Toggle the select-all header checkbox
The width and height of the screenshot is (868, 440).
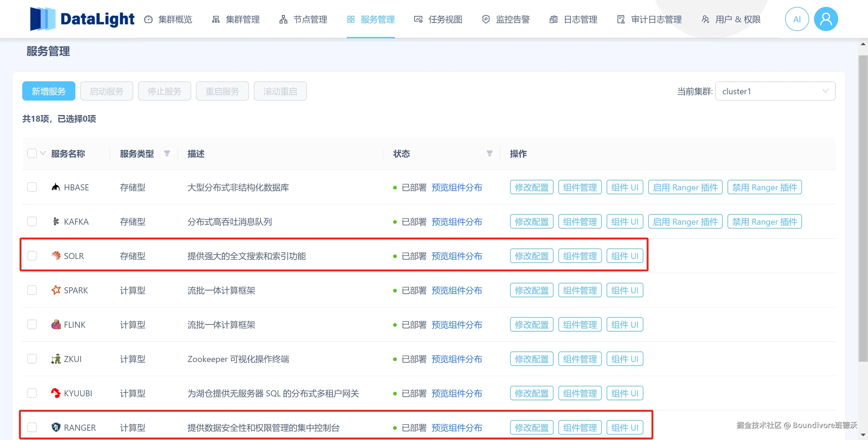pos(32,154)
